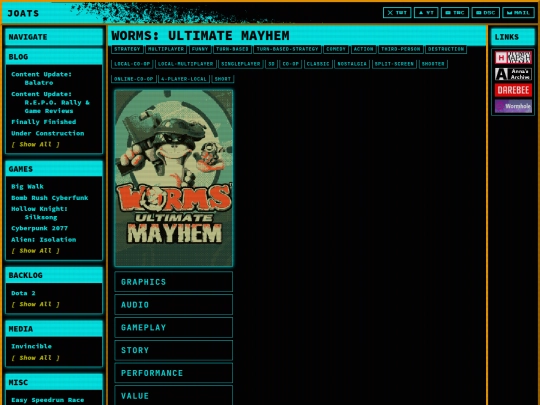The width and height of the screenshot is (540, 405).
Task: Open the DAREBEE badge link
Action: (x=513, y=90)
